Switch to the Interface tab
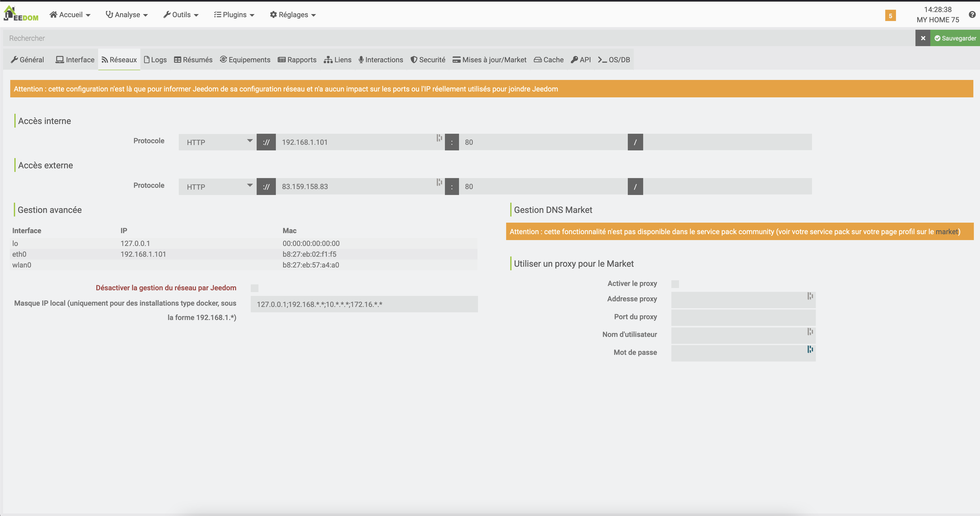The image size is (980, 516). click(x=75, y=60)
